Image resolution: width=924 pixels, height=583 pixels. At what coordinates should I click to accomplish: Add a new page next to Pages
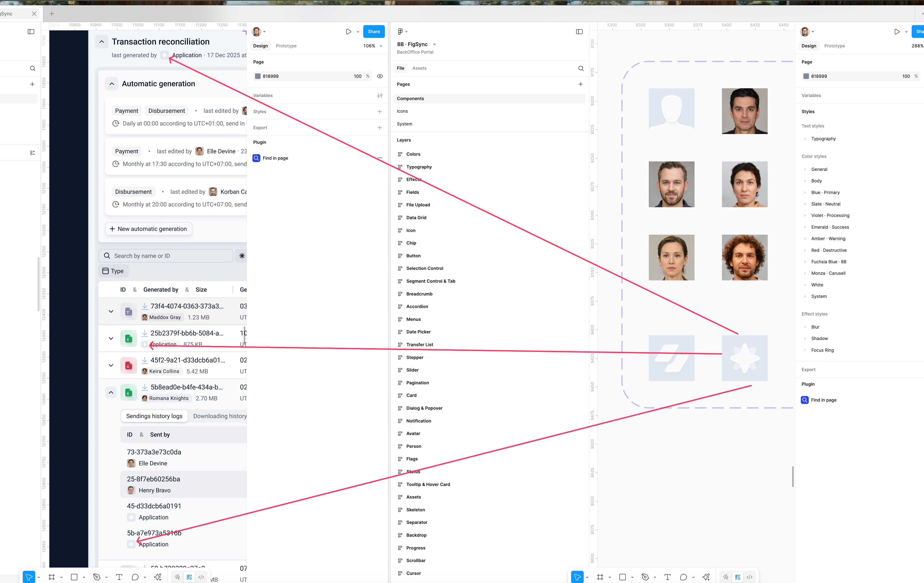581,84
